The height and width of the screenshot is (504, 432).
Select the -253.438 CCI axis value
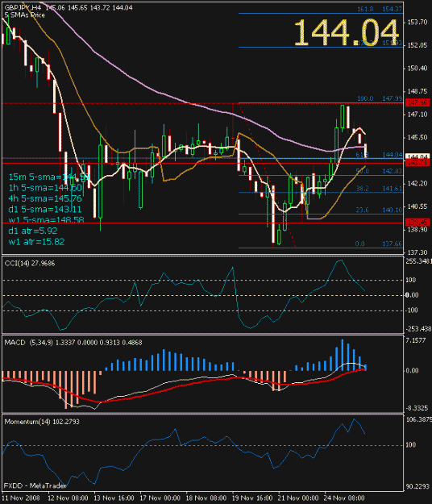tap(417, 329)
